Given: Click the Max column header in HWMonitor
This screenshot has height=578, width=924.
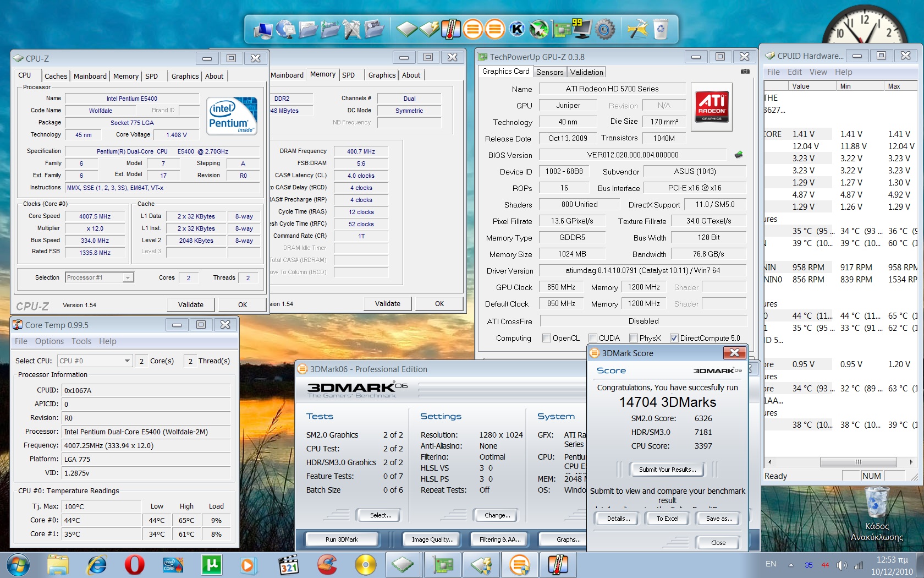Looking at the screenshot, I should point(900,86).
